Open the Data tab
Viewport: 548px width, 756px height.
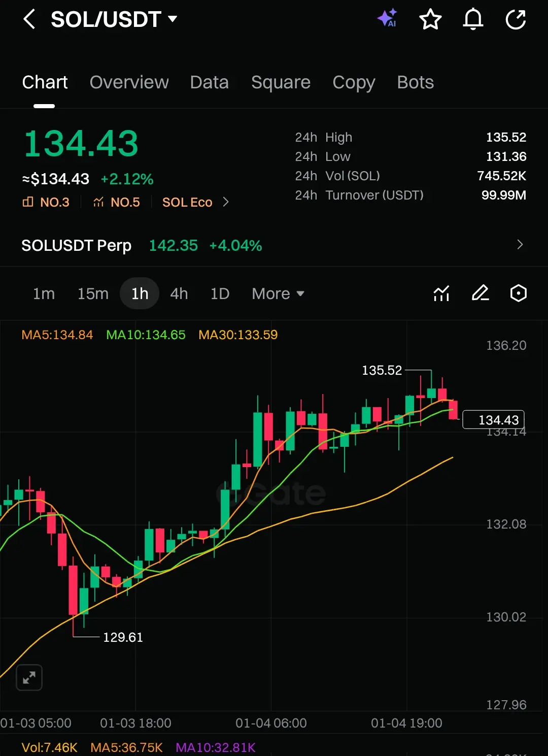(x=209, y=82)
